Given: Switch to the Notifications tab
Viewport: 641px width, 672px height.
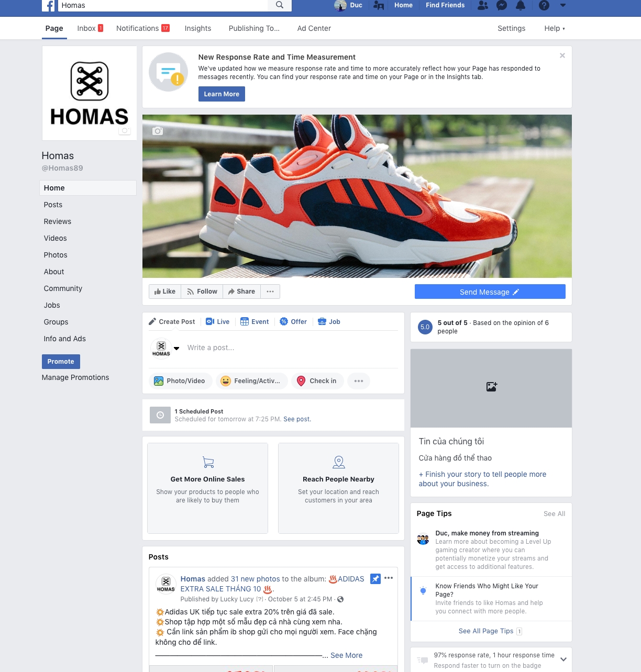Looking at the screenshot, I should (143, 28).
